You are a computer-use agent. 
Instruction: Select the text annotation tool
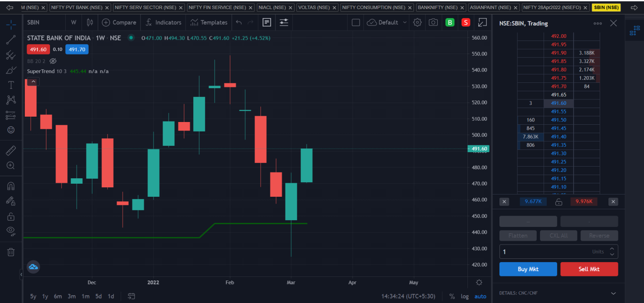tap(11, 85)
